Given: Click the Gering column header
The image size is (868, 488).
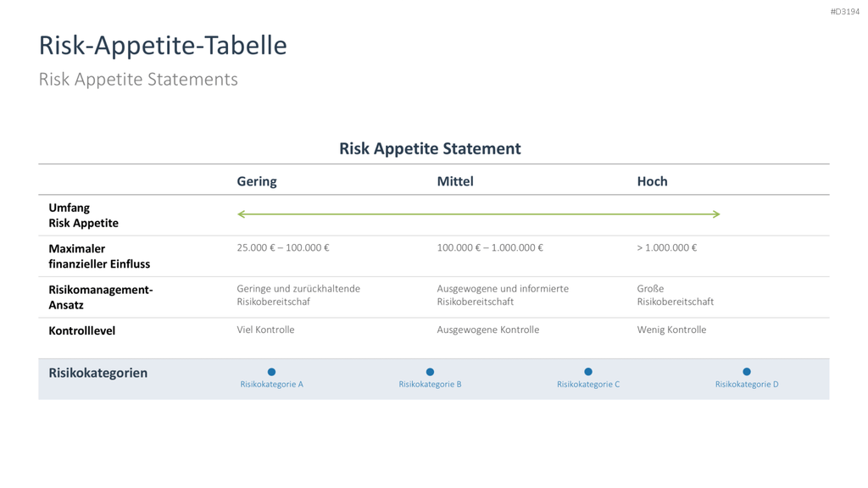Looking at the screenshot, I should (257, 181).
